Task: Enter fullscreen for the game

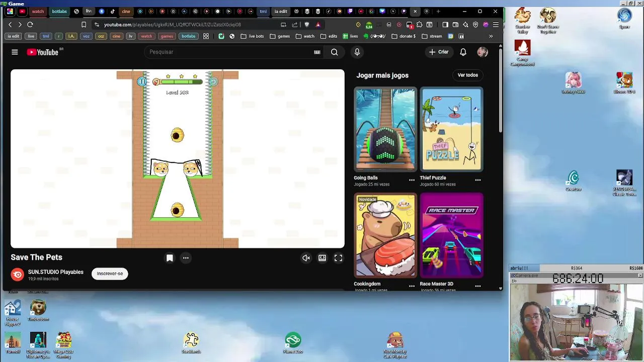Action: [x=338, y=258]
